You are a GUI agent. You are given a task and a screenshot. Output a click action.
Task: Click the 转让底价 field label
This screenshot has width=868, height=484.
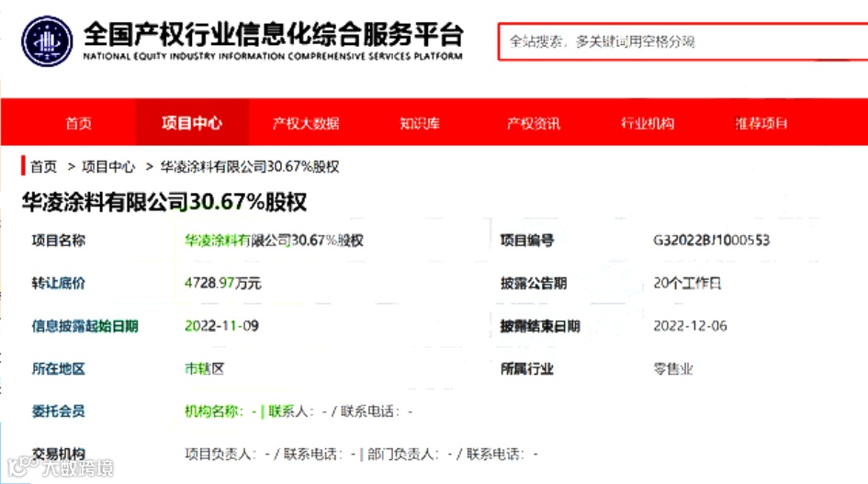click(x=59, y=283)
